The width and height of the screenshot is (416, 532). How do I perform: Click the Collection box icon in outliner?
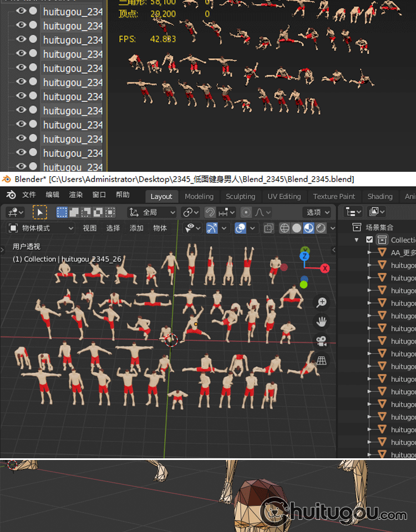coord(382,240)
